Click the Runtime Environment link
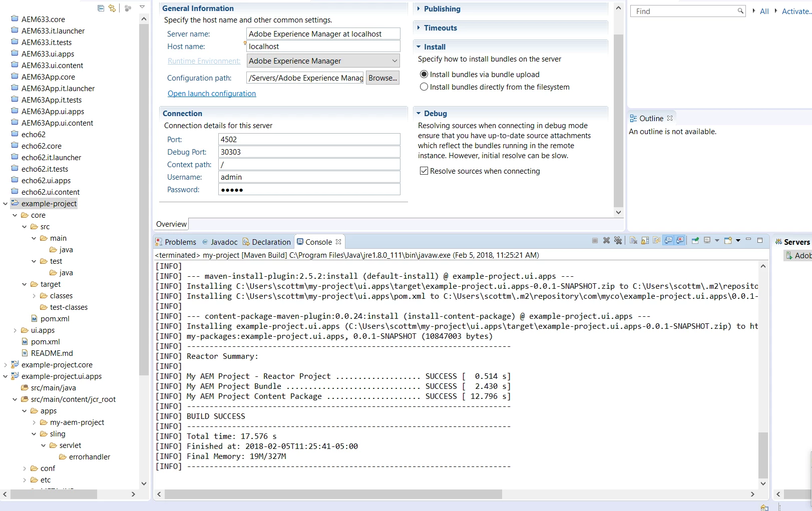Screen dimensions: 812x511 coord(204,61)
